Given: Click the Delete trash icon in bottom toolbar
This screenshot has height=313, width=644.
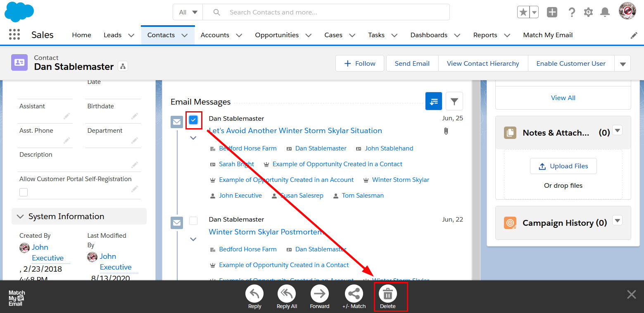Looking at the screenshot, I should [x=387, y=294].
